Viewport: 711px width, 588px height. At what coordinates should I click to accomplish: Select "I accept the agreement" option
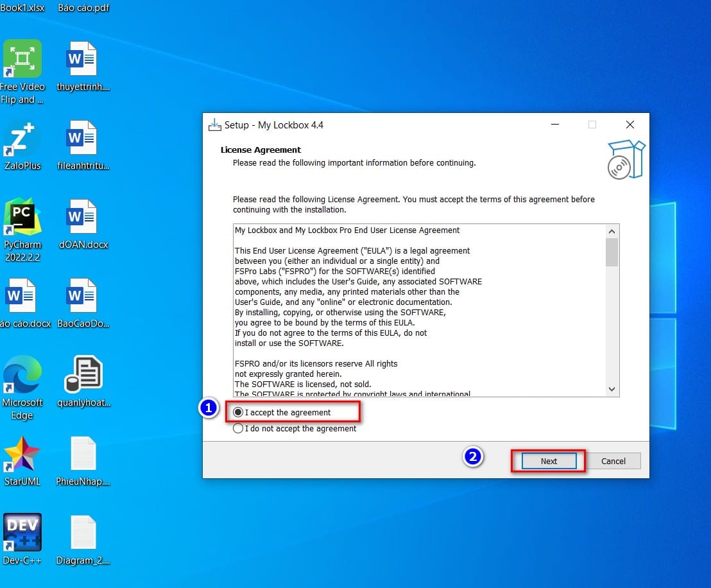[x=282, y=412]
